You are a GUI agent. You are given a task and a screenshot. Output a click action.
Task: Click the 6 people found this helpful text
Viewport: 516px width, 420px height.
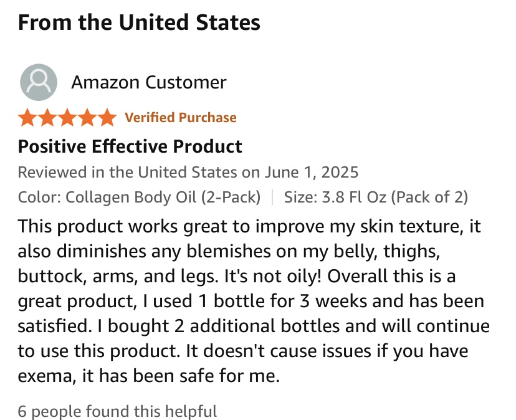point(117,411)
